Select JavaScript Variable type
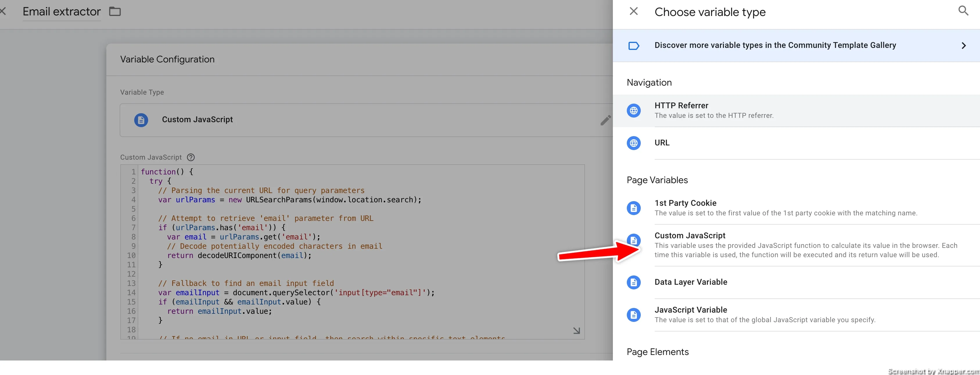 pos(796,315)
